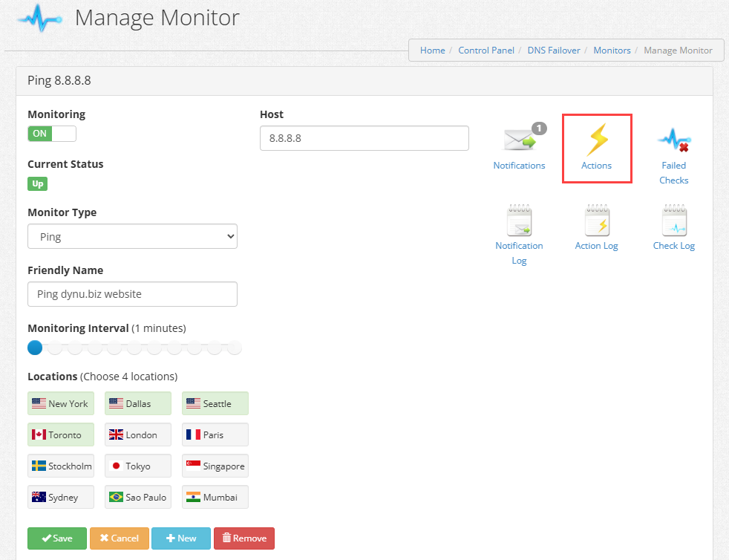Click the Friendly Name input field
This screenshot has width=729, height=560.
(132, 294)
